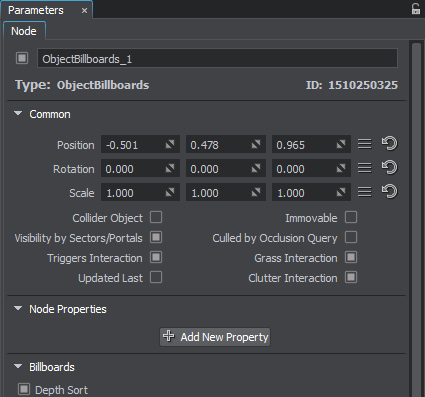Switch to the Node tab
The height and width of the screenshot is (397, 425).
24,31
